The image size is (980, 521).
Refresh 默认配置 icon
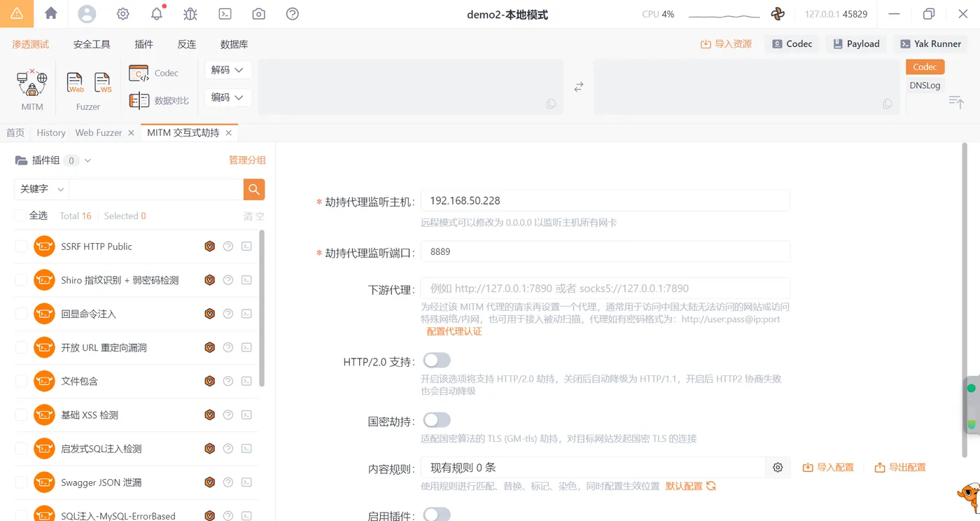[711, 486]
